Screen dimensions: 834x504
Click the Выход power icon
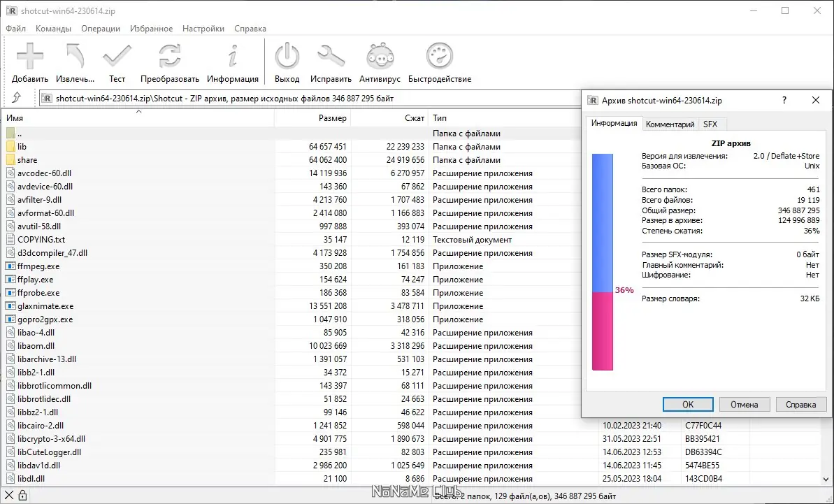coord(287,57)
